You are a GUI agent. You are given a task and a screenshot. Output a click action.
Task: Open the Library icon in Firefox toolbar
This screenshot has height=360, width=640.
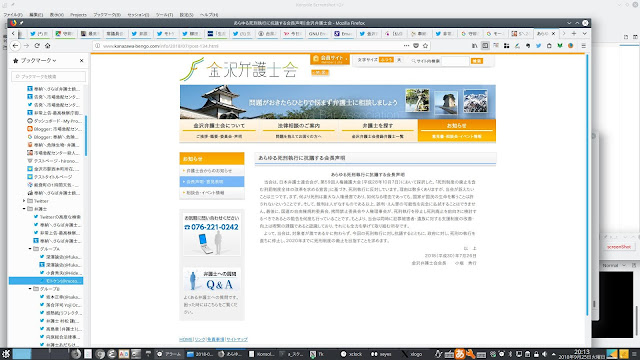pyautogui.click(x=475, y=46)
